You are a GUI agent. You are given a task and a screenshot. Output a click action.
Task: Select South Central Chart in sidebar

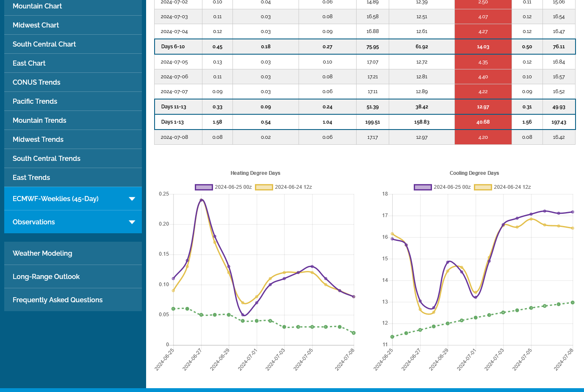coord(44,44)
